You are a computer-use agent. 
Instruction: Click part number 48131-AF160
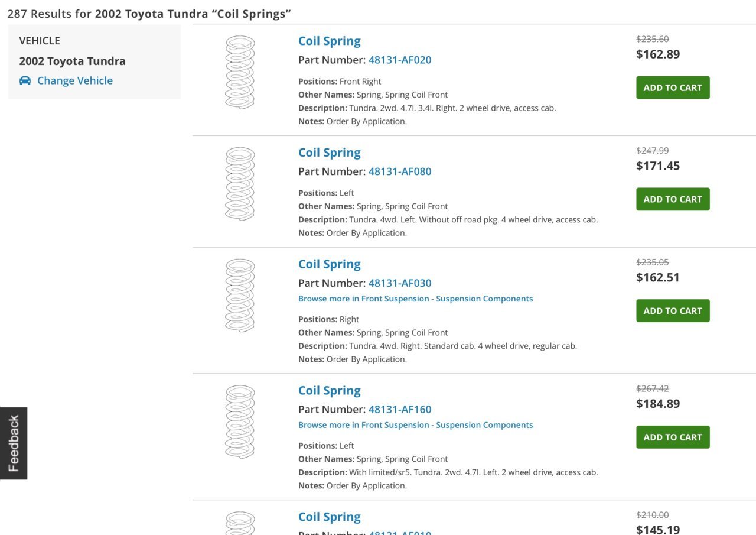click(x=400, y=409)
